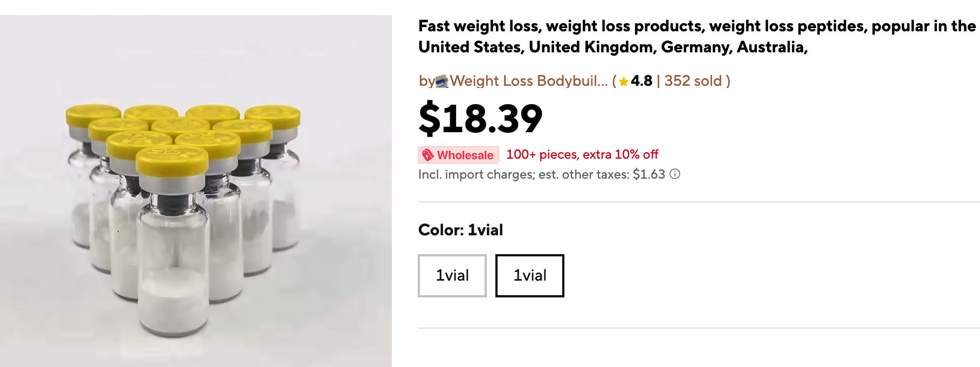The width and height of the screenshot is (980, 367).
Task: Open the Weight Loss Bodybuil... seller link
Action: [528, 81]
